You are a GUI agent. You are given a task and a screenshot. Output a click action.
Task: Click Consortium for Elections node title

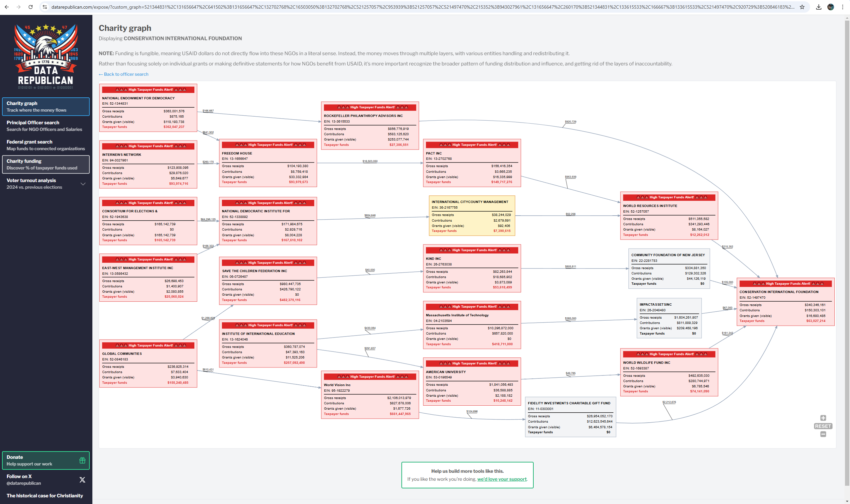[130, 211]
